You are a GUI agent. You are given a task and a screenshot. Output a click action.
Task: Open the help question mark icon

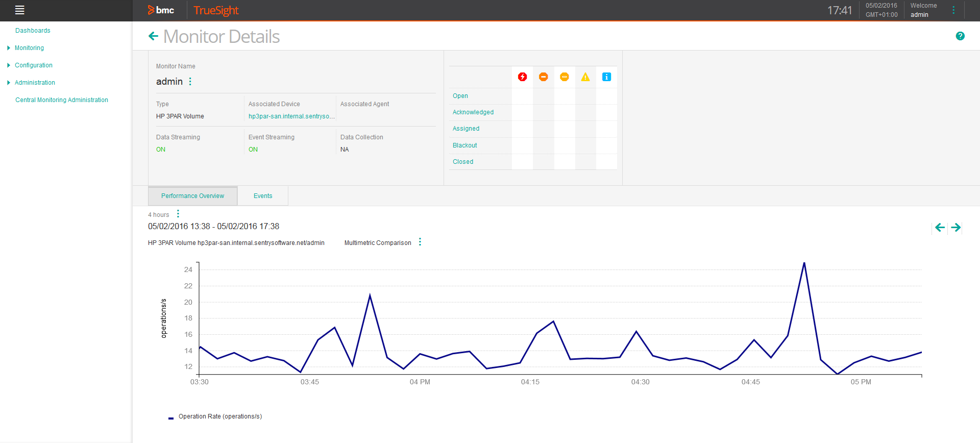(960, 36)
